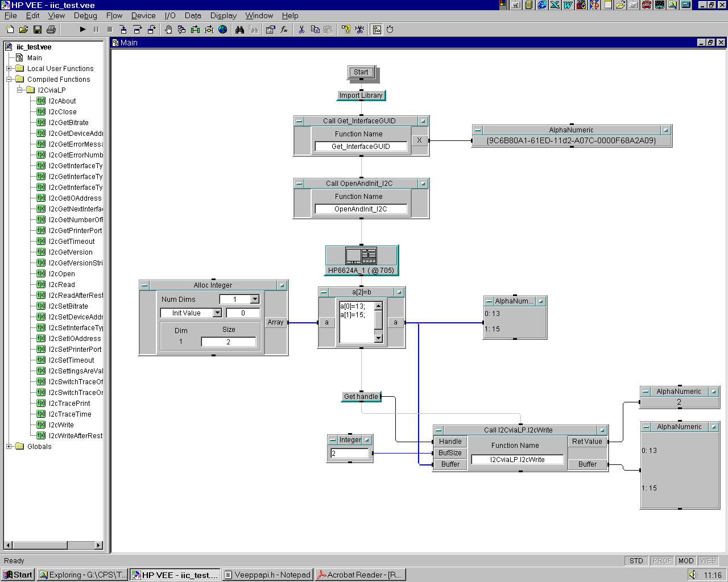728x582 pixels.
Task: Click the Size input field in Alloc Integer
Action: pos(228,342)
